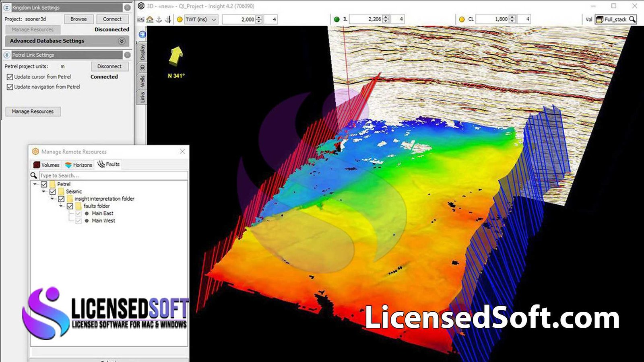
Task: Click the grey circle button on Kingdom Link Settings
Action: point(127,8)
